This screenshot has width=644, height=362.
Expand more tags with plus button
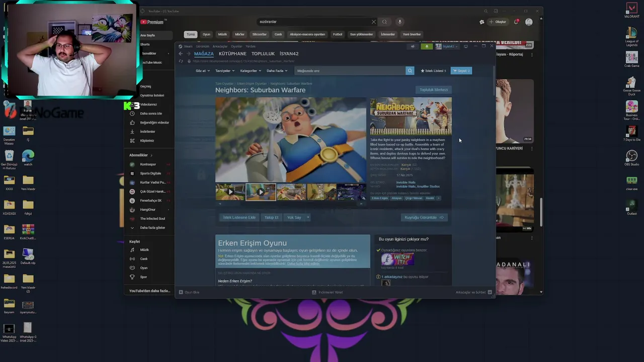438,198
